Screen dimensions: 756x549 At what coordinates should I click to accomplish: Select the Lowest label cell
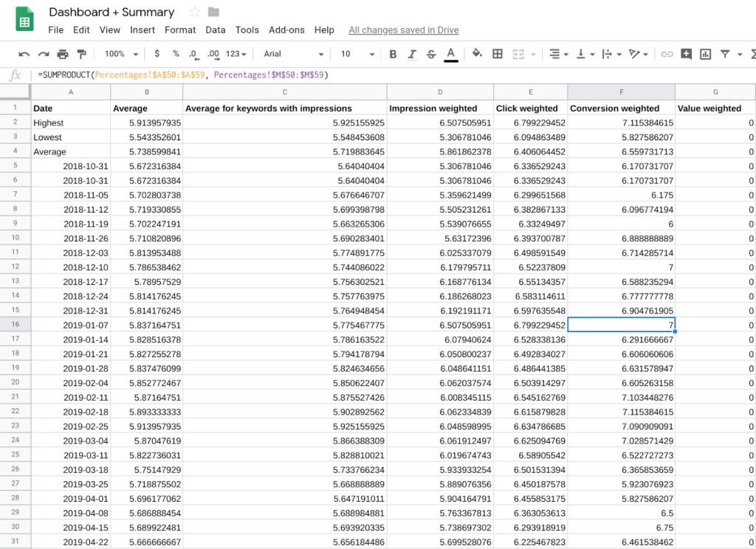tap(71, 137)
